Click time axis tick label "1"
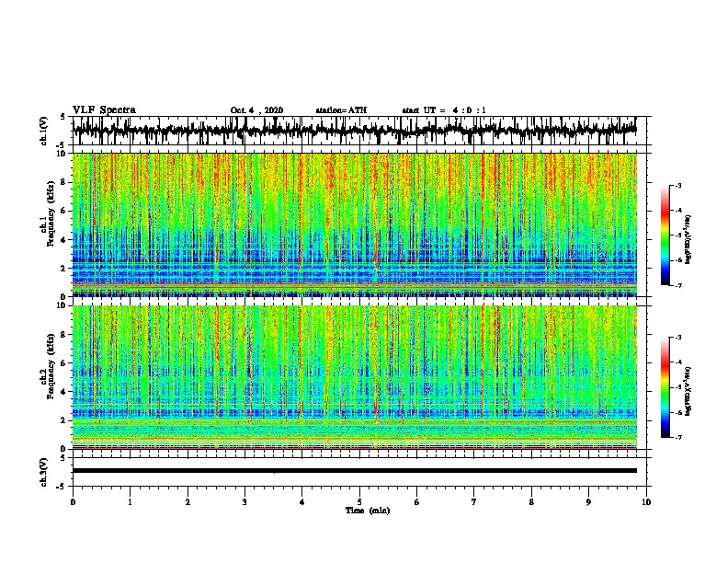 (130, 502)
